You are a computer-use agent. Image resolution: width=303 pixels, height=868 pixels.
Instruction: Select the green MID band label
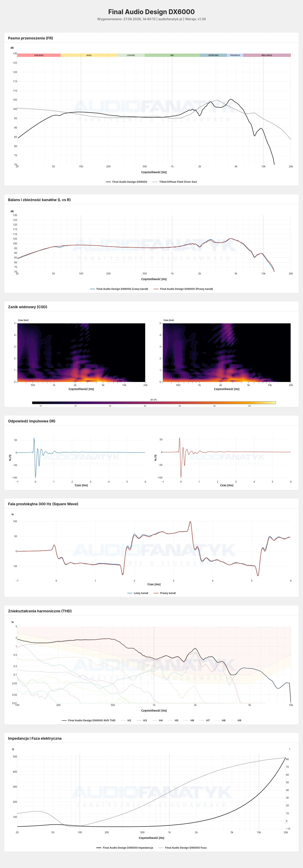click(172, 55)
